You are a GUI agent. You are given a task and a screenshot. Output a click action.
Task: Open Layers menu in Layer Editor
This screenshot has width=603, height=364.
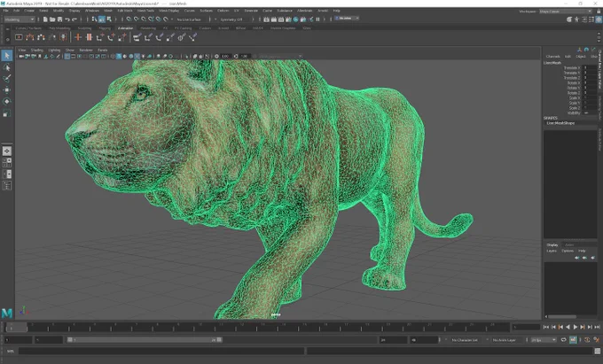click(552, 251)
